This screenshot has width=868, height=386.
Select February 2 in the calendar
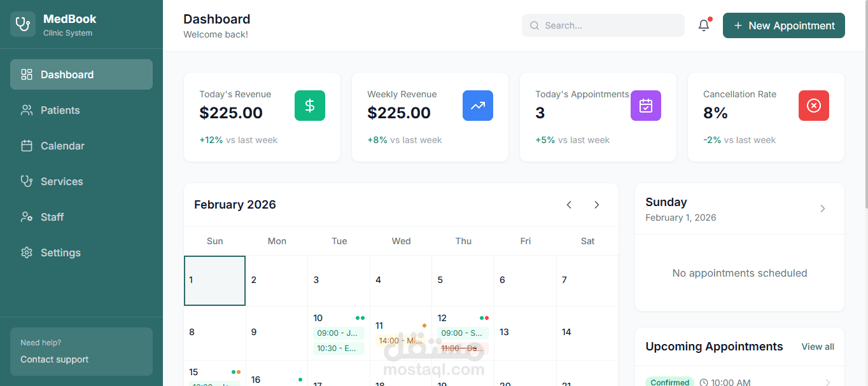pyautogui.click(x=277, y=280)
